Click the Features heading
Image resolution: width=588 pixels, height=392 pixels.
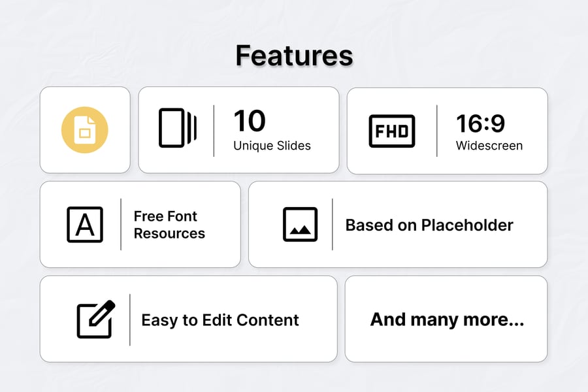[x=294, y=56]
